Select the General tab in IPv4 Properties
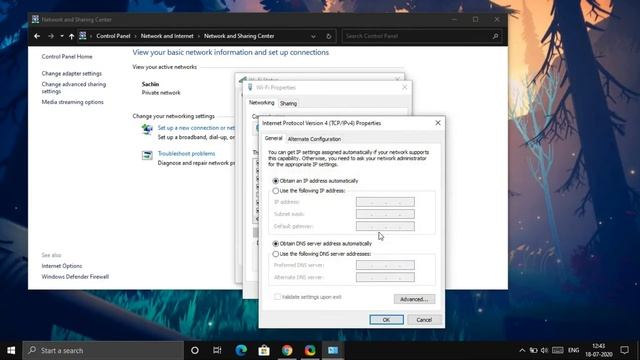640x360 pixels. coord(273,138)
